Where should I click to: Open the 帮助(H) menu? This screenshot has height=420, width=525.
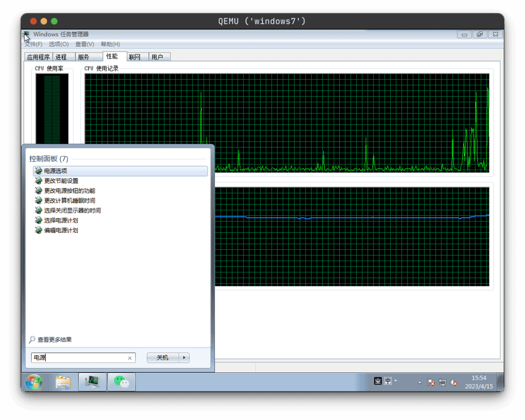coord(110,44)
